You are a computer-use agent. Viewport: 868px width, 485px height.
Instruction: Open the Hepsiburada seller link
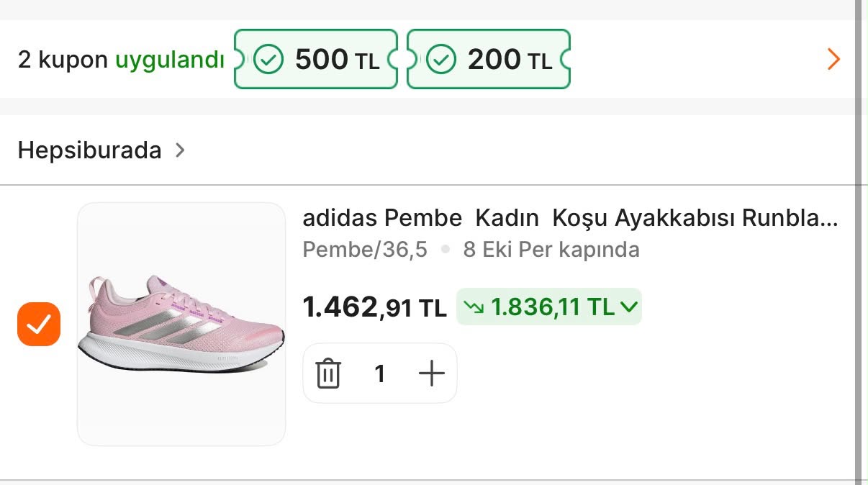89,150
